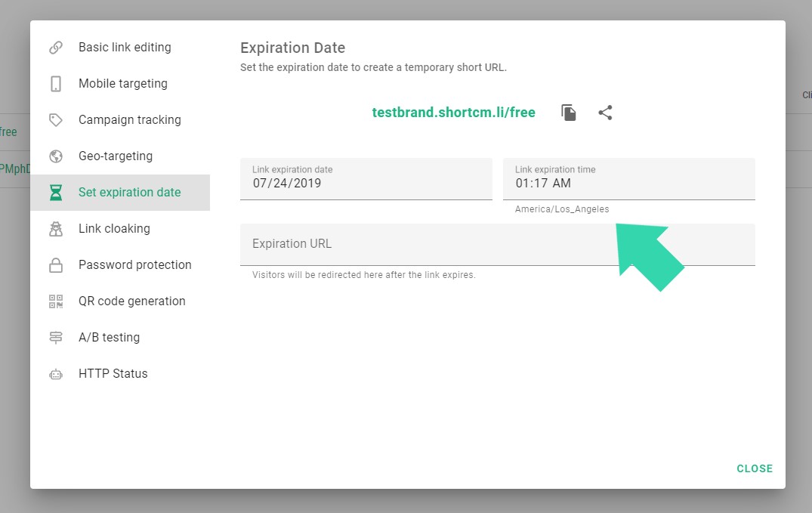The image size is (812, 513).
Task: Click the globe icon for geo-targeting
Action: point(56,156)
